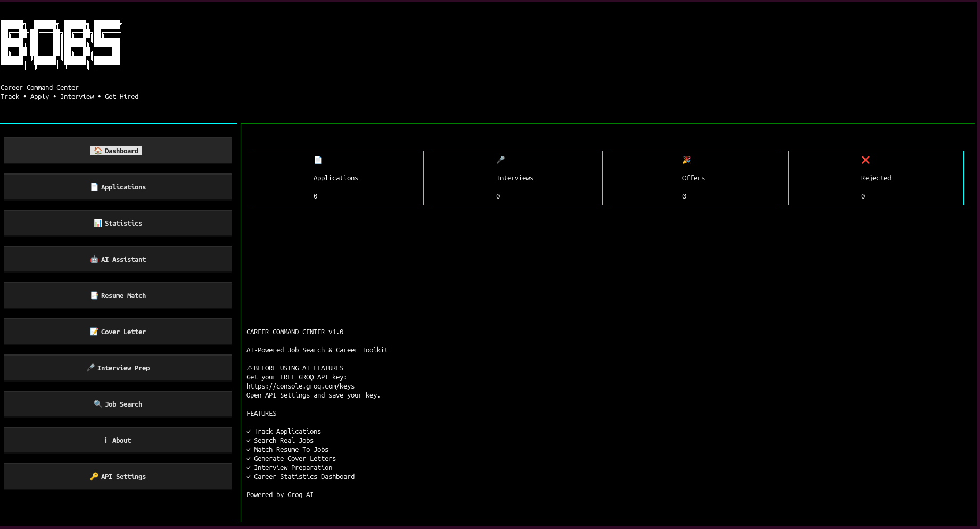
Task: Click the FEATURES heading
Action: (261, 413)
